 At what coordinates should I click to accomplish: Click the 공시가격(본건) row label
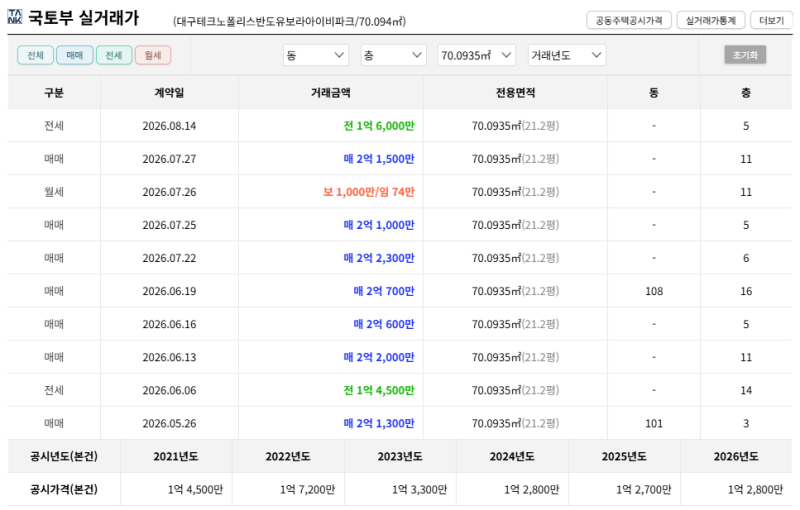tap(64, 490)
